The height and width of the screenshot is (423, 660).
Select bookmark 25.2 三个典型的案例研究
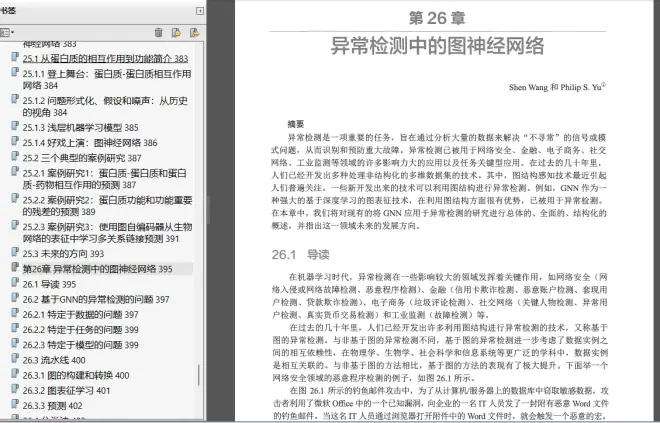pos(82,157)
